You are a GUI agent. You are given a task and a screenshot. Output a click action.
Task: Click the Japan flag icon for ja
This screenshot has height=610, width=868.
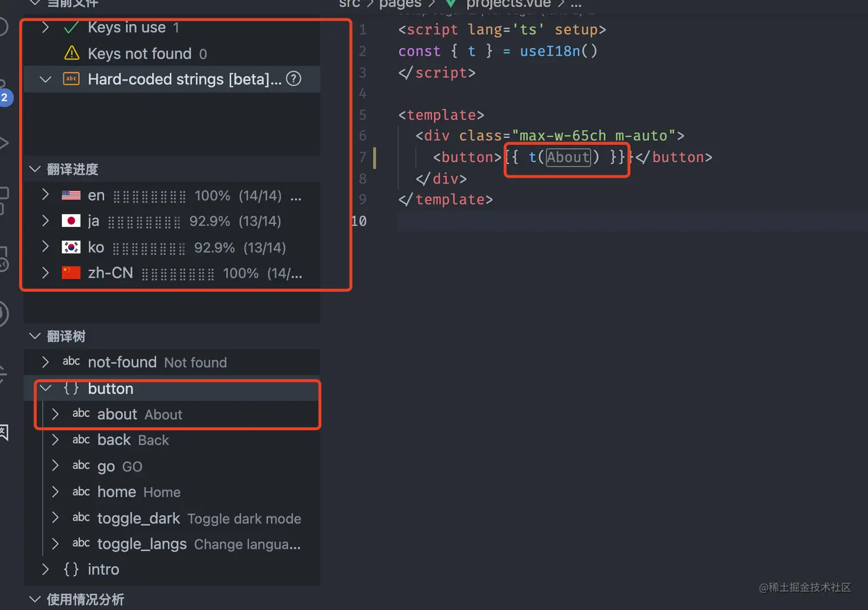(71, 221)
